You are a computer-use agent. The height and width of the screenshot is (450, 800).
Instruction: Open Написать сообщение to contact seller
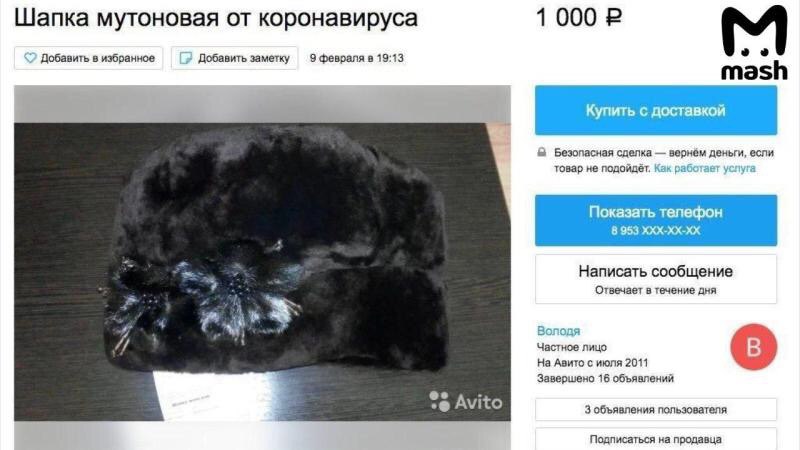[x=656, y=279]
